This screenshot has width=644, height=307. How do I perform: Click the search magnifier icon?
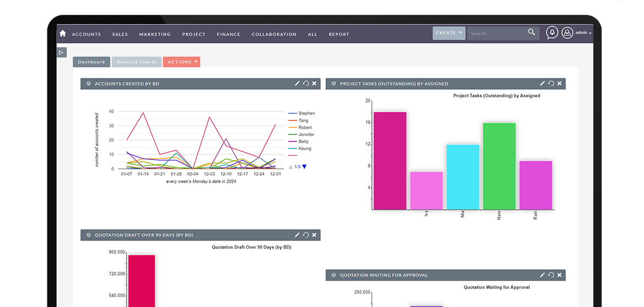pos(532,32)
